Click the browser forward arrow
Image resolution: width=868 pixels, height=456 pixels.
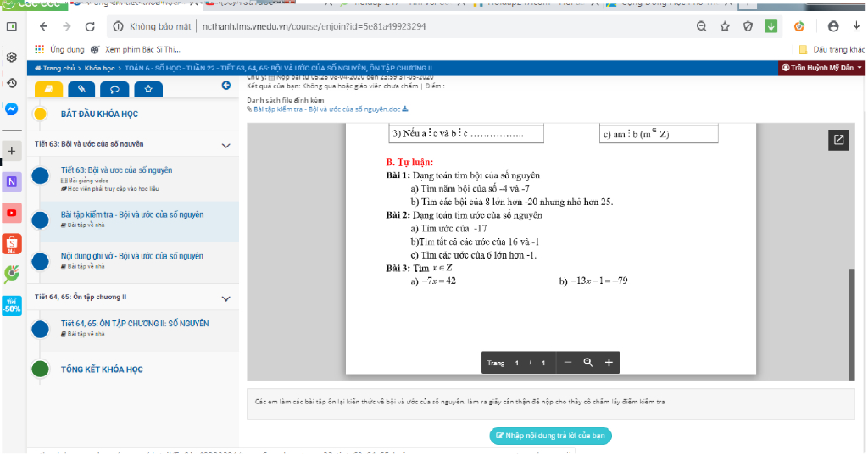[67, 26]
